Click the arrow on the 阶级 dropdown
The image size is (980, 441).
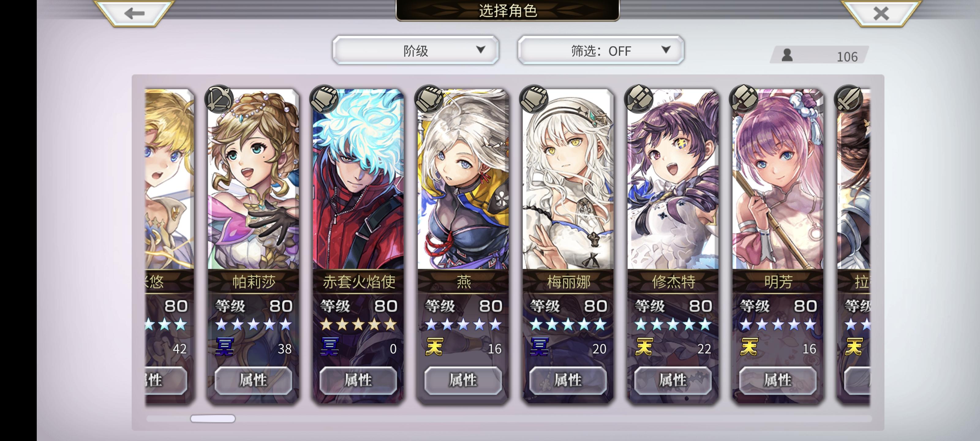[481, 50]
